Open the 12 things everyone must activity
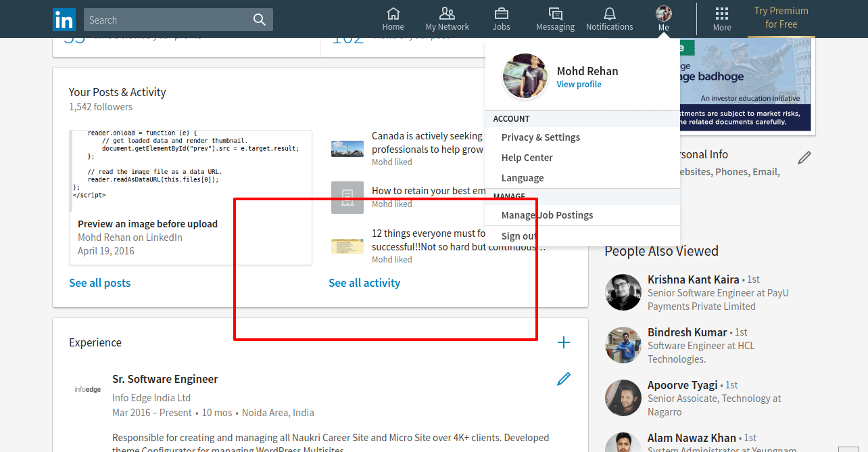 pos(458,240)
